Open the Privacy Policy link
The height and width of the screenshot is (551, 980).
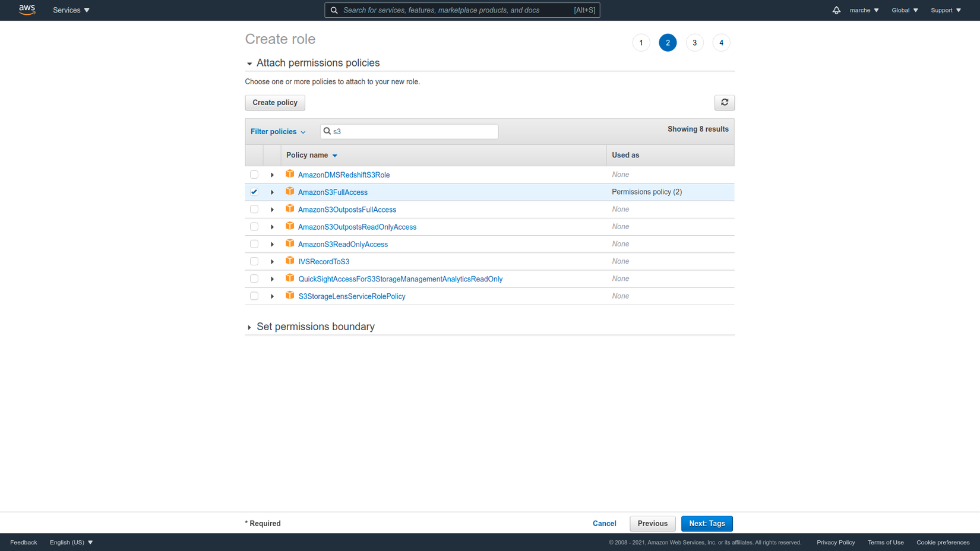(x=836, y=542)
